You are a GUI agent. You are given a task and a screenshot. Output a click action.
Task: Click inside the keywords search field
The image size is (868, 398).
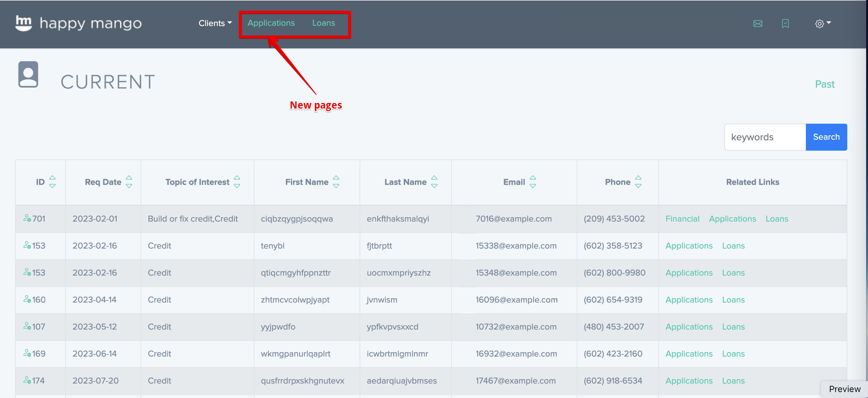point(764,137)
